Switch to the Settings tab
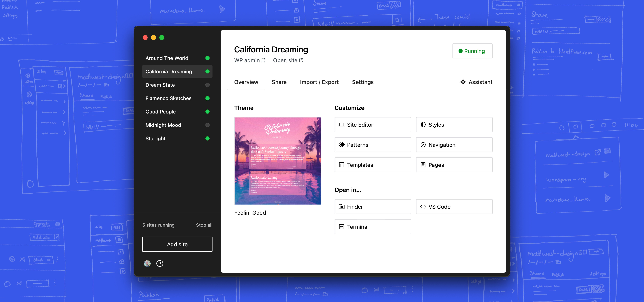The width and height of the screenshot is (644, 302). click(363, 82)
